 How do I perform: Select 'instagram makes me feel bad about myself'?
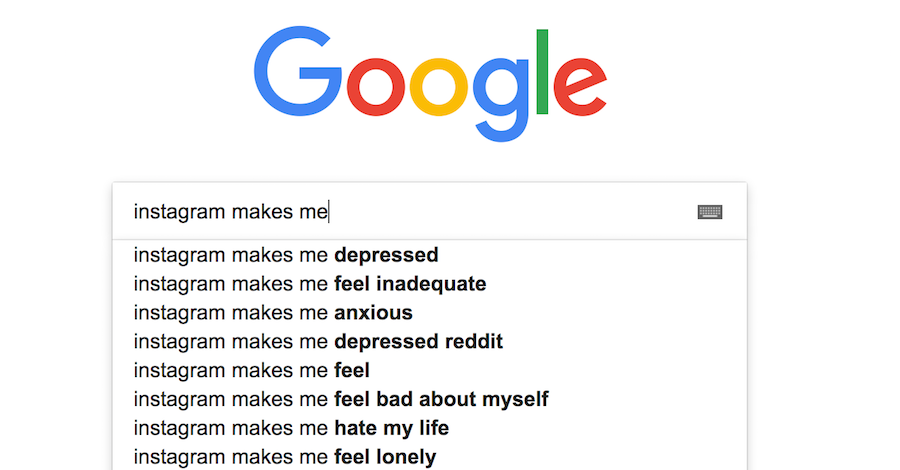(x=430, y=399)
